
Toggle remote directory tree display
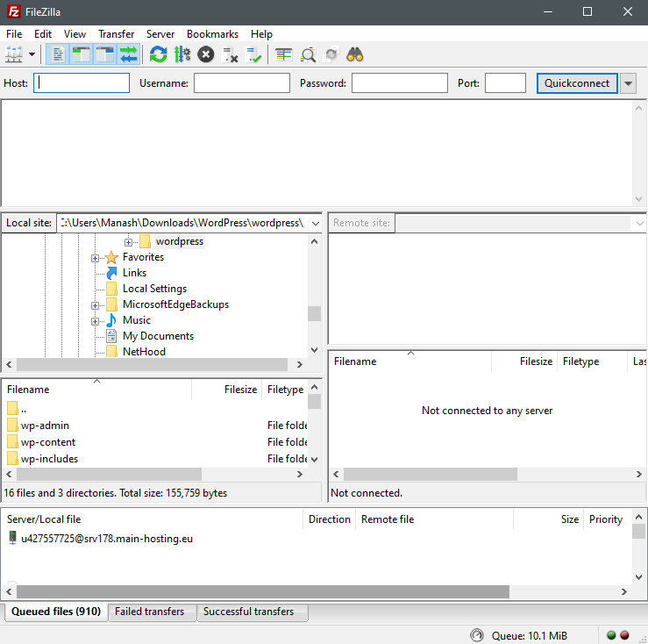tap(105, 54)
